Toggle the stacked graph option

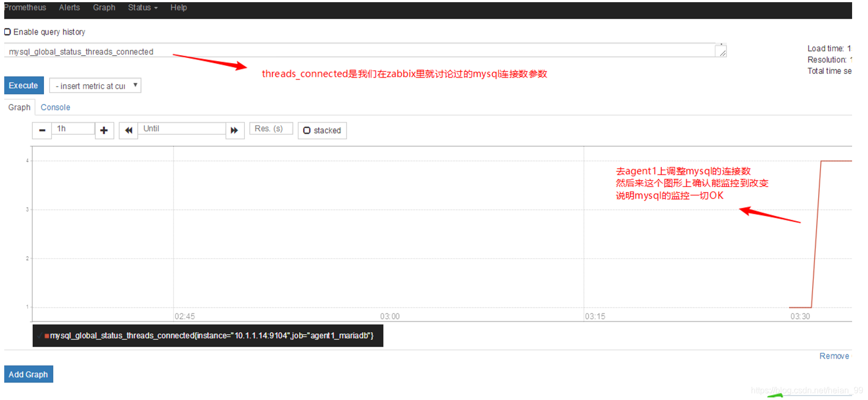coord(322,131)
